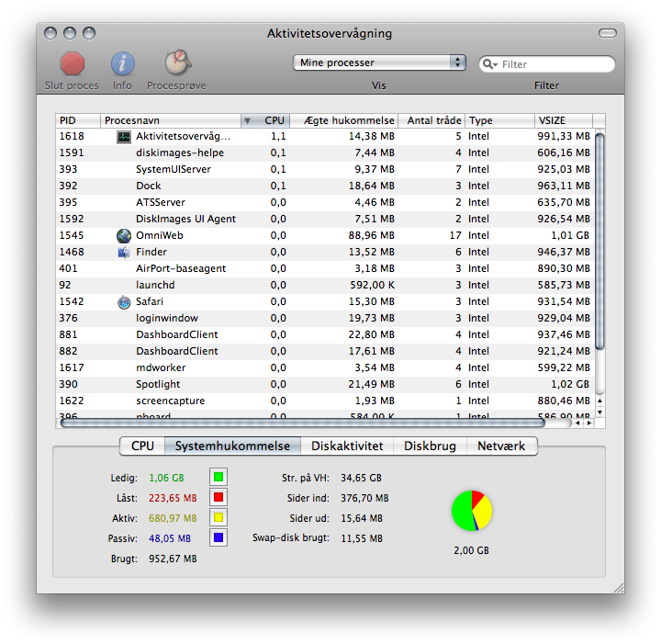Select the Spotlight process row
Viewport: 661px width, 644px height.
(x=325, y=385)
